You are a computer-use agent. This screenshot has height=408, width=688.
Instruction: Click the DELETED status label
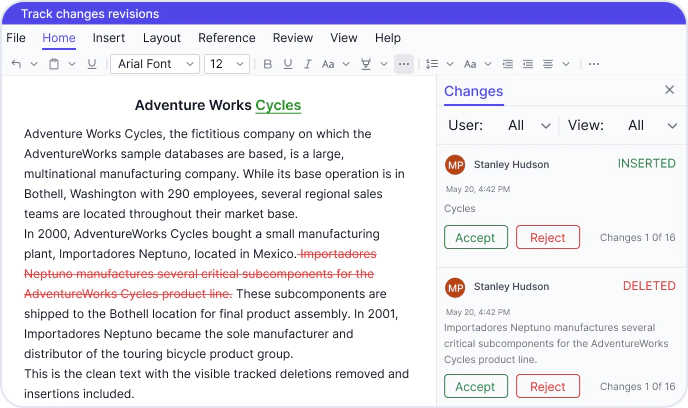(649, 286)
